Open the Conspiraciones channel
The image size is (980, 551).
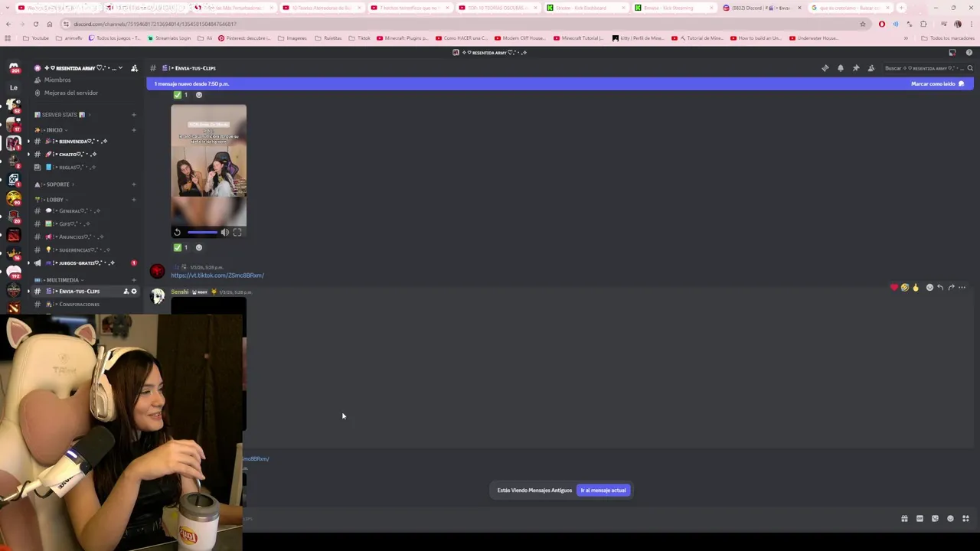tap(79, 305)
